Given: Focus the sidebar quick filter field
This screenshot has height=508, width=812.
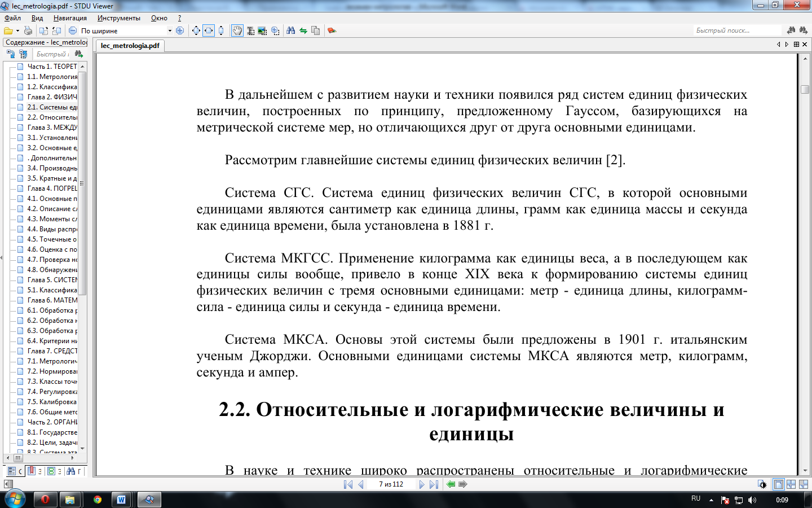Looking at the screenshot, I should click(52, 54).
